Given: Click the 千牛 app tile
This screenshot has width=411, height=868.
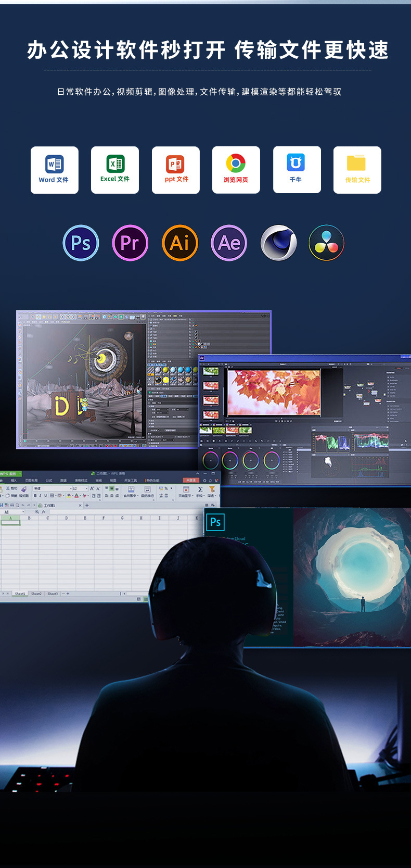Looking at the screenshot, I should pyautogui.click(x=297, y=170).
